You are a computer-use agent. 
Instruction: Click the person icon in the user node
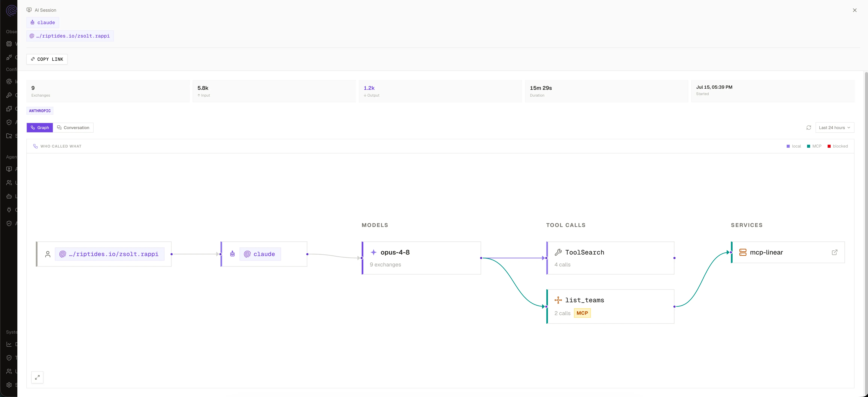tap(48, 254)
